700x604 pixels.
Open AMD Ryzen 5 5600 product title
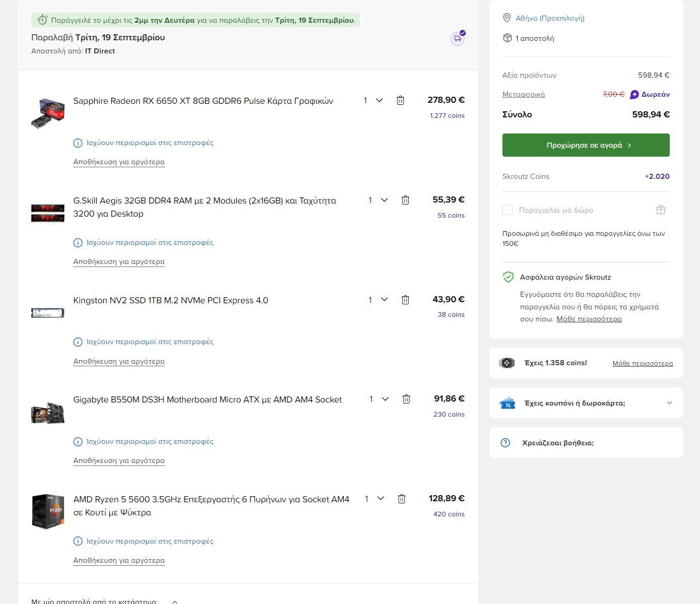[211, 506]
